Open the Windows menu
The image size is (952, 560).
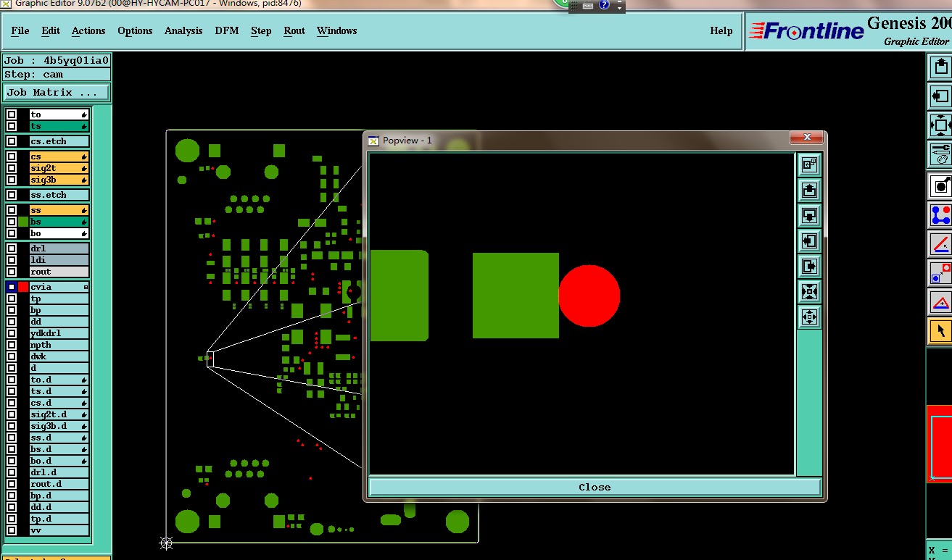337,30
